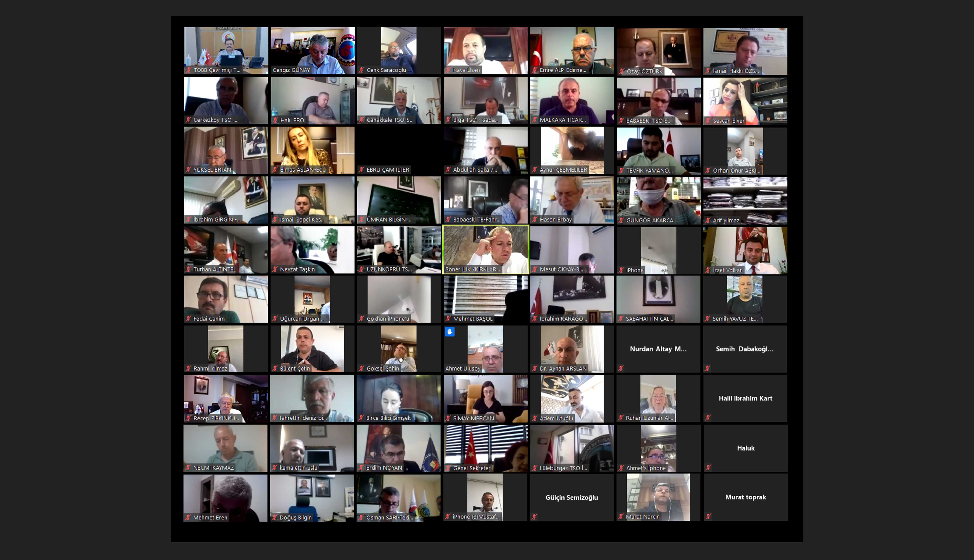Select the Cengiz GÜNAY video tile
Image resolution: width=974 pixels, height=560 pixels.
click(x=312, y=50)
